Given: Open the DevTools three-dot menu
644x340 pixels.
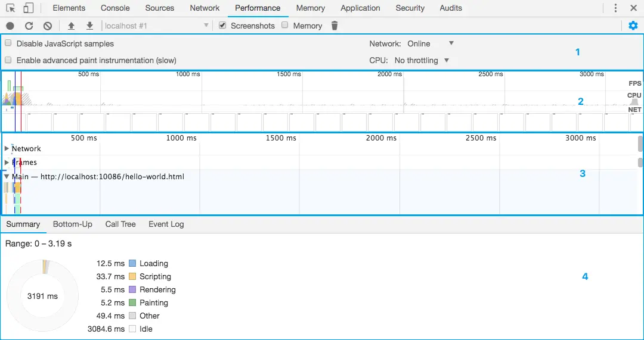Looking at the screenshot, I should tap(615, 8).
